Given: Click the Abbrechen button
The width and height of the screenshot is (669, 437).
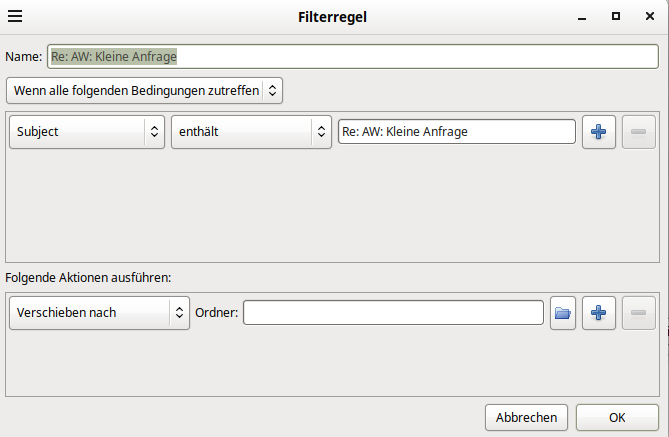Looking at the screenshot, I should pyautogui.click(x=526, y=417).
